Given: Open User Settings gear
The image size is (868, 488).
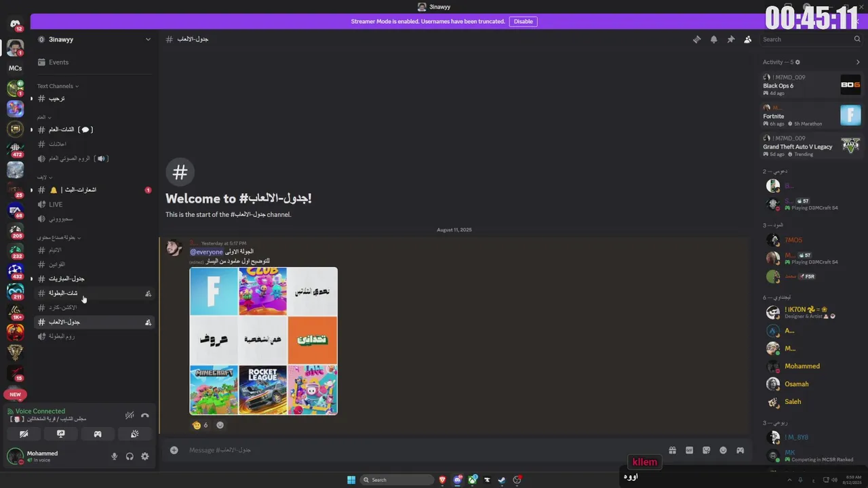Looking at the screenshot, I should 144,457.
